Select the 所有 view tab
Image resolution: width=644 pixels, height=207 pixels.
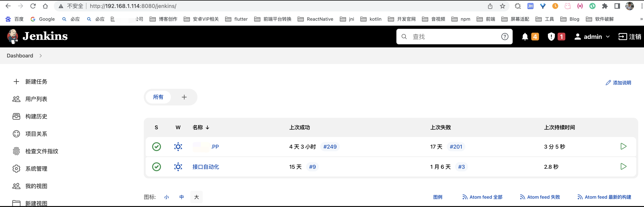tap(158, 97)
